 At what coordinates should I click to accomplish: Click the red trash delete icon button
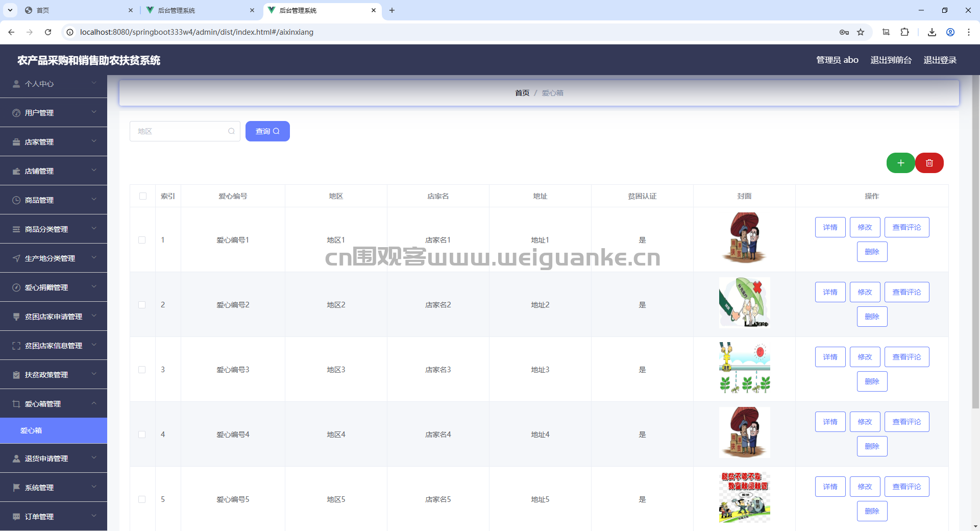coord(929,163)
